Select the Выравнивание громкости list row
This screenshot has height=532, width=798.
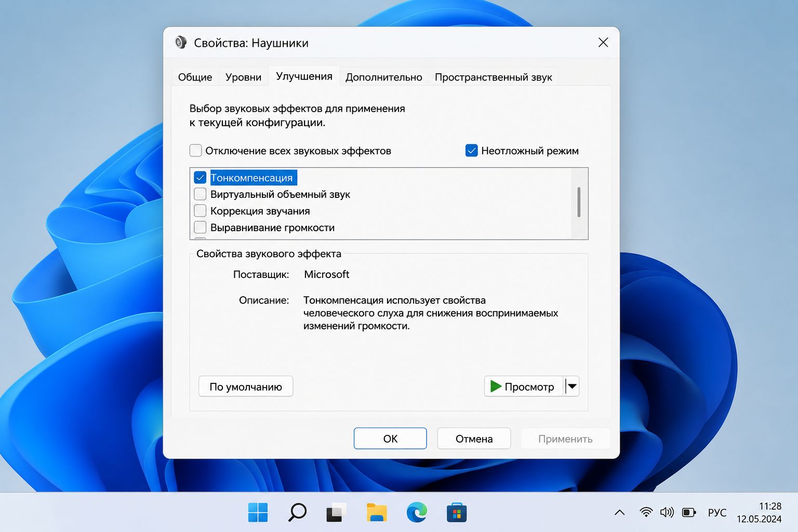[x=381, y=228]
